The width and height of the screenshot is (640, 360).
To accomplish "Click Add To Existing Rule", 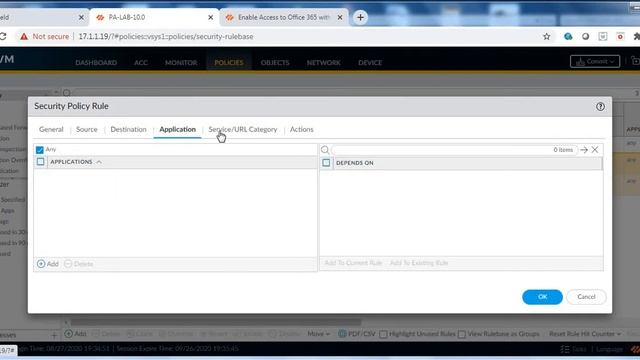I will pyautogui.click(x=419, y=263).
